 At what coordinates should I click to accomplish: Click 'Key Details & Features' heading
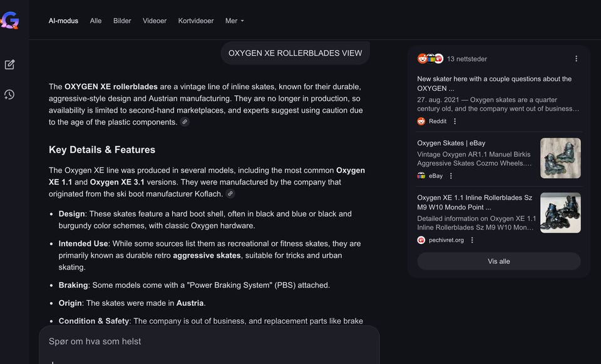(x=102, y=149)
